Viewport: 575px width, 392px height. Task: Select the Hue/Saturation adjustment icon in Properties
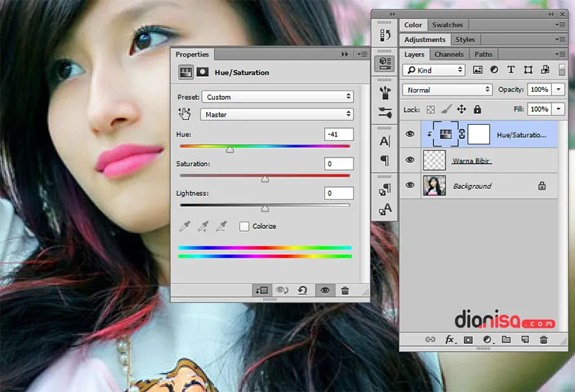pos(186,73)
